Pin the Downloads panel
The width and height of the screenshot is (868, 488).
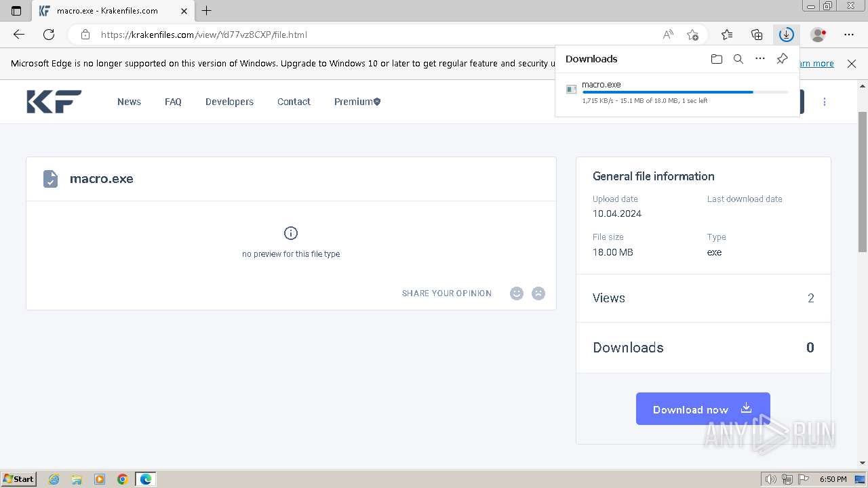[x=782, y=59]
